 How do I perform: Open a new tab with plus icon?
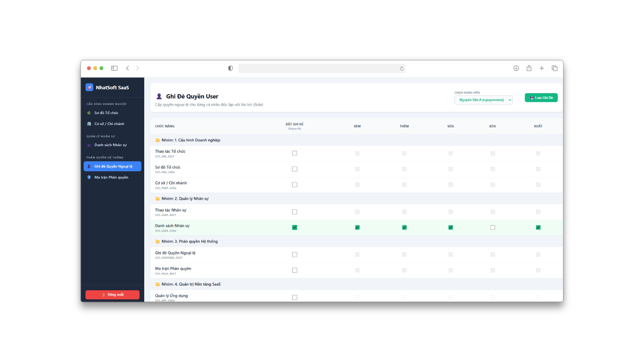542,68
